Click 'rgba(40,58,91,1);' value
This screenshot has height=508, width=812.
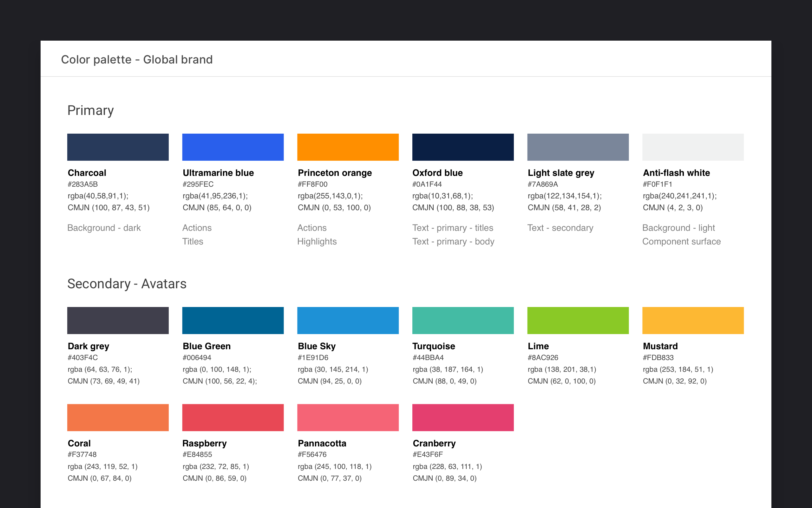[x=98, y=196]
